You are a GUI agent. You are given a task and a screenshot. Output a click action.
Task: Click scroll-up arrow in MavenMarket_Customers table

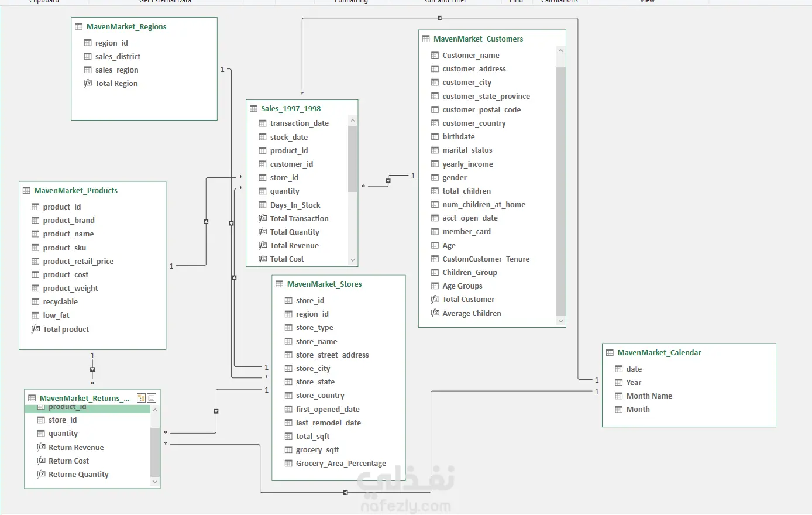561,51
